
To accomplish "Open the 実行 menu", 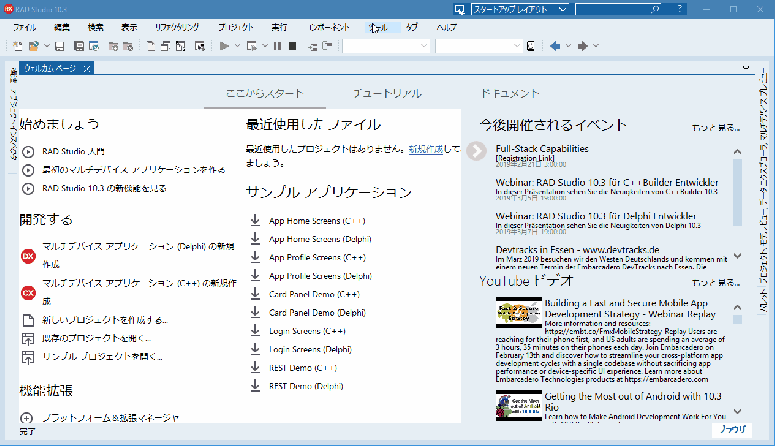I will pyautogui.click(x=279, y=28).
